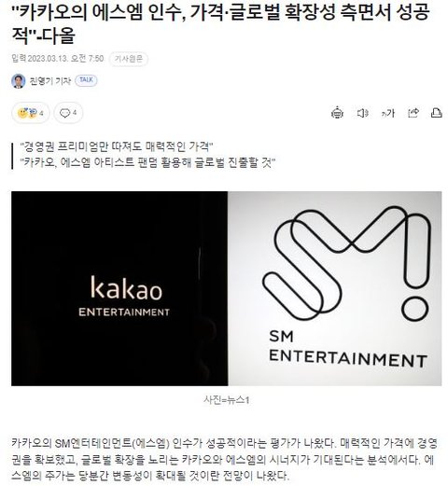This screenshot has height=486, width=448.
Task: Open the article summary bot icon
Action: coord(337,113)
